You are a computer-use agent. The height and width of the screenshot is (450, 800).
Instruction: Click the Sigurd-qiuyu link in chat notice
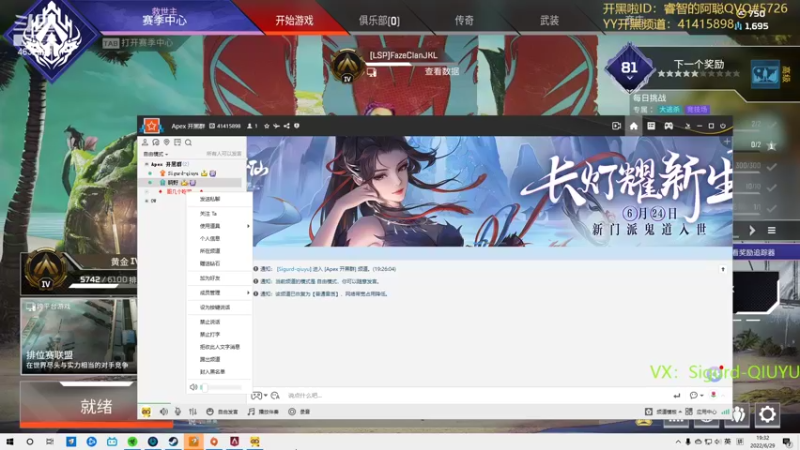[x=293, y=269]
